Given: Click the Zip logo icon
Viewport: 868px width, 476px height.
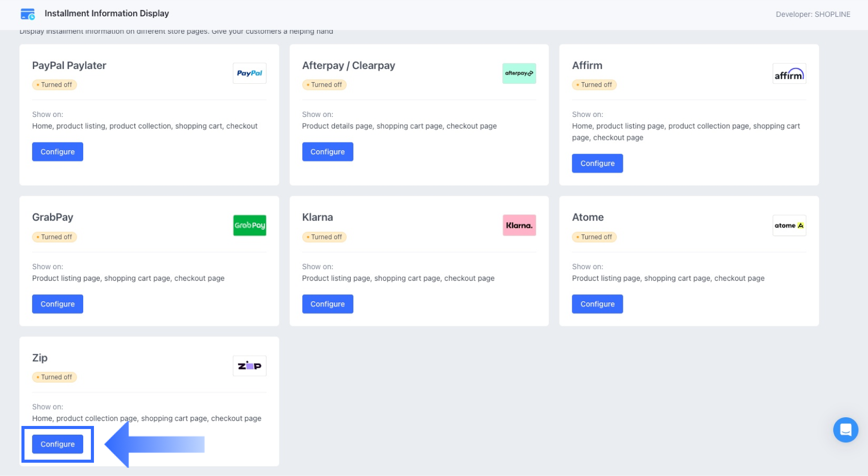Looking at the screenshot, I should (x=249, y=366).
